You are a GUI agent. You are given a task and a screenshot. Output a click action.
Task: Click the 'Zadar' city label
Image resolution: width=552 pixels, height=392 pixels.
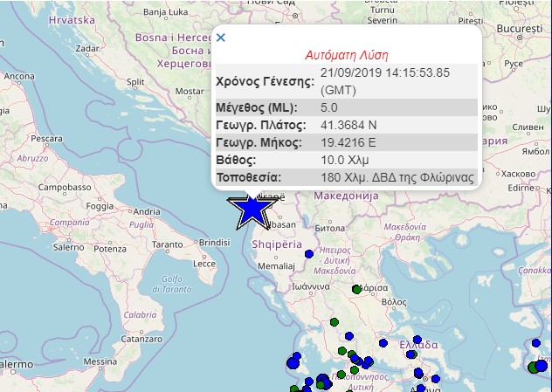87,49
